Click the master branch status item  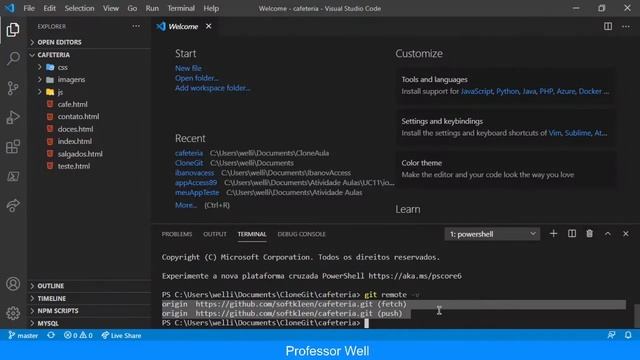(x=23, y=336)
